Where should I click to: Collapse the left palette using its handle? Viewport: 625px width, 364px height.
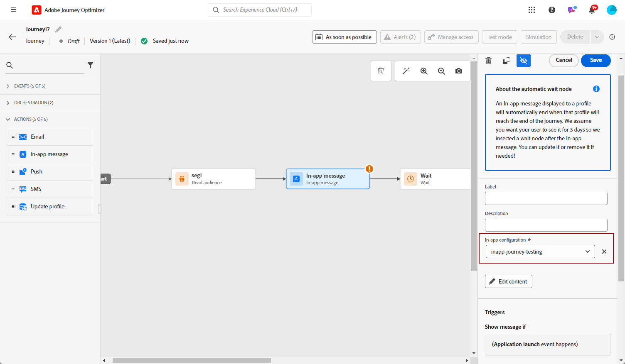(x=100, y=209)
